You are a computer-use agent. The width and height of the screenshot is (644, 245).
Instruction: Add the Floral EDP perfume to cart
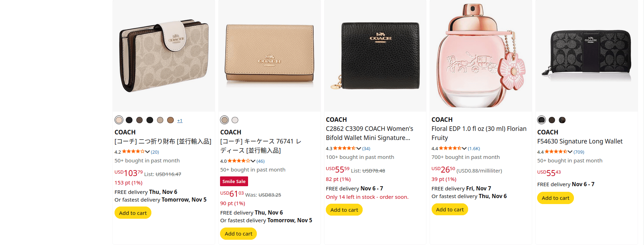tap(450, 209)
